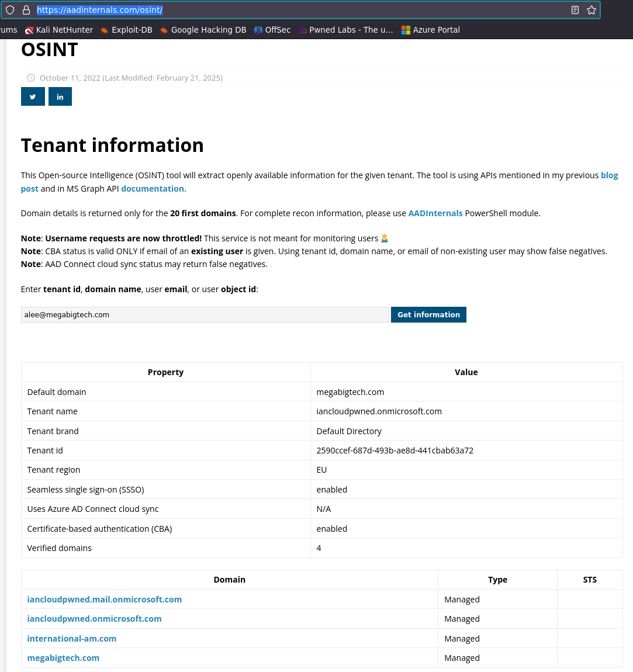The width and height of the screenshot is (633, 672).
Task: Open the AADInternals PowerShell module link
Action: click(x=435, y=213)
